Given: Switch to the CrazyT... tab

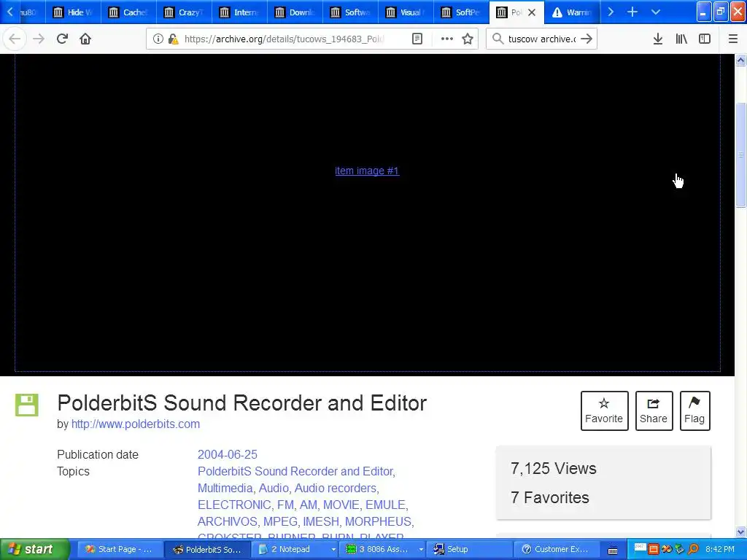Looking at the screenshot, I should [184, 12].
